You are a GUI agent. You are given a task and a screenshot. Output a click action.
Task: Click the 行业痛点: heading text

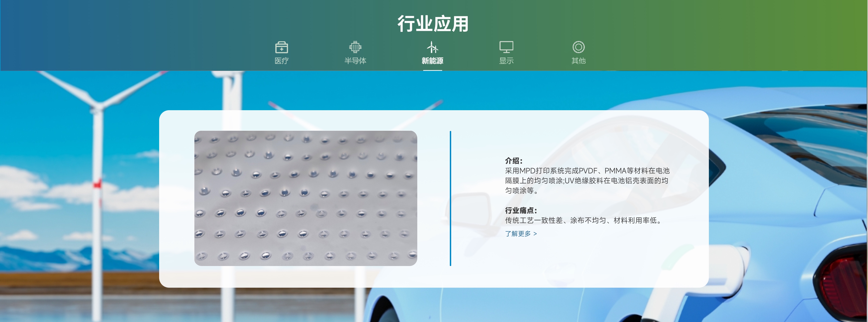[x=521, y=211]
